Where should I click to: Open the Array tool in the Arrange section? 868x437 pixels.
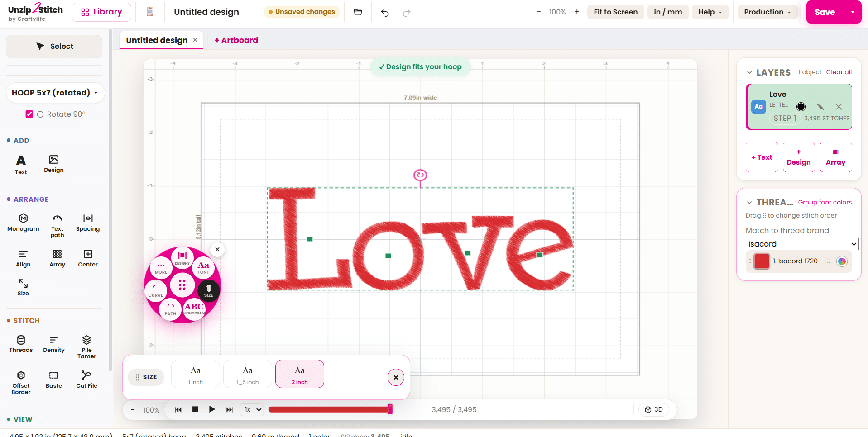tap(57, 259)
